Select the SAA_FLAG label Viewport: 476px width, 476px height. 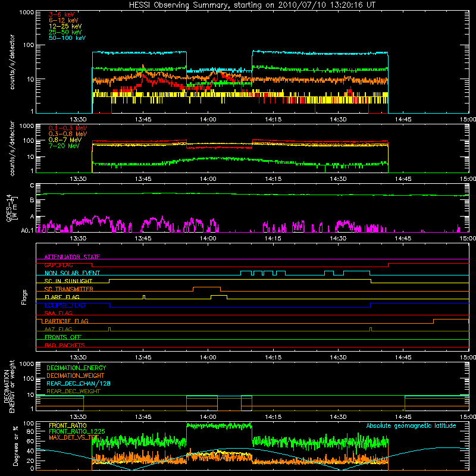click(x=58, y=314)
